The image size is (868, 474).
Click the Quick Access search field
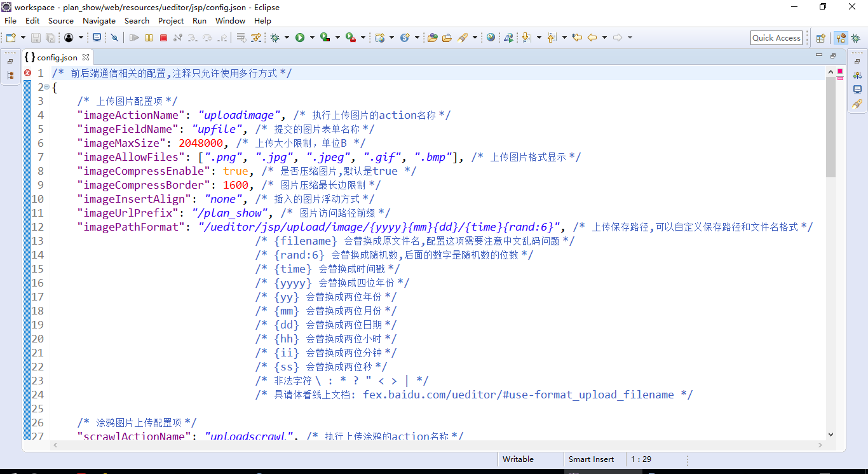pyautogui.click(x=776, y=37)
